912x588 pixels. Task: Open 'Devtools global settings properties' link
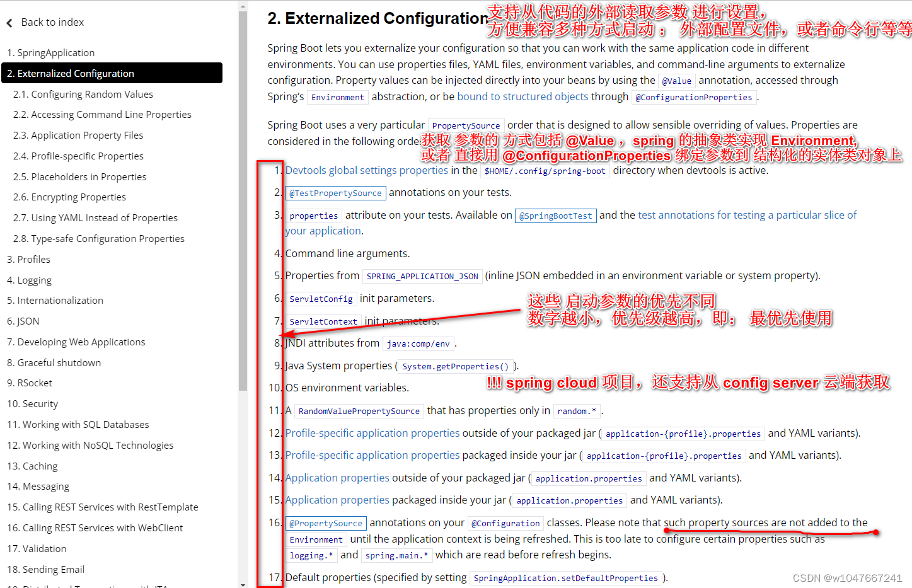(x=367, y=170)
